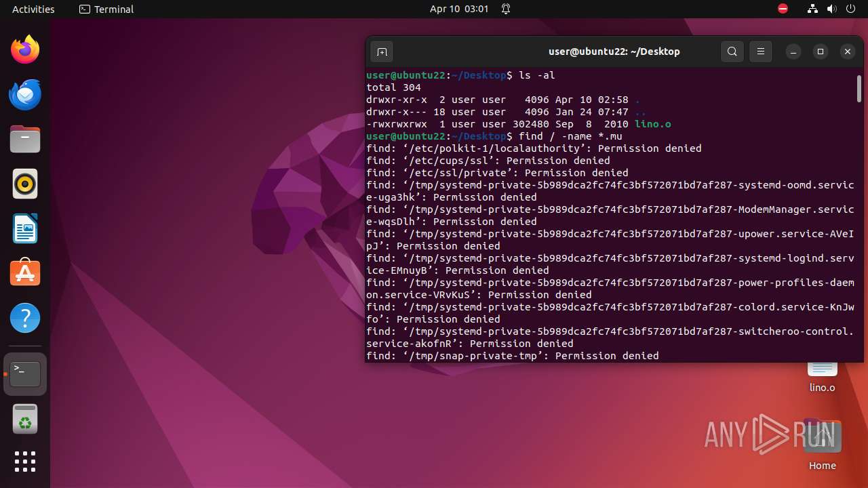Click the terminal title user@ubuntu22: ~/Desktop
Image resolution: width=868 pixels, height=488 pixels.
pyautogui.click(x=614, y=52)
